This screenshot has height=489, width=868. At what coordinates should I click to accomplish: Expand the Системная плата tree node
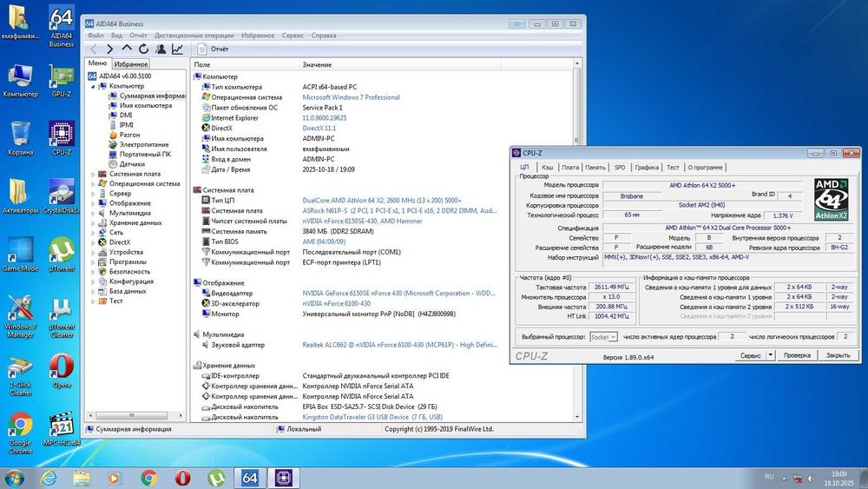point(93,175)
